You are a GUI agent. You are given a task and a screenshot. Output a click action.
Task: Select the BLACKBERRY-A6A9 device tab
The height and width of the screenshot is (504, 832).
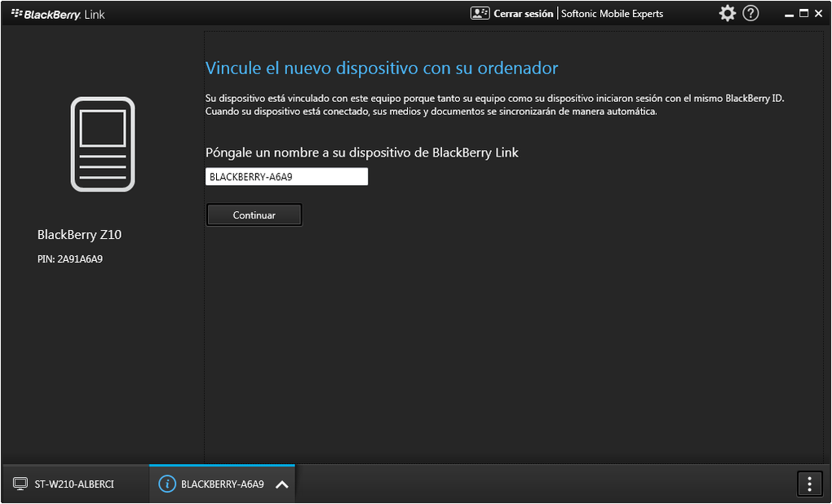pos(222,484)
